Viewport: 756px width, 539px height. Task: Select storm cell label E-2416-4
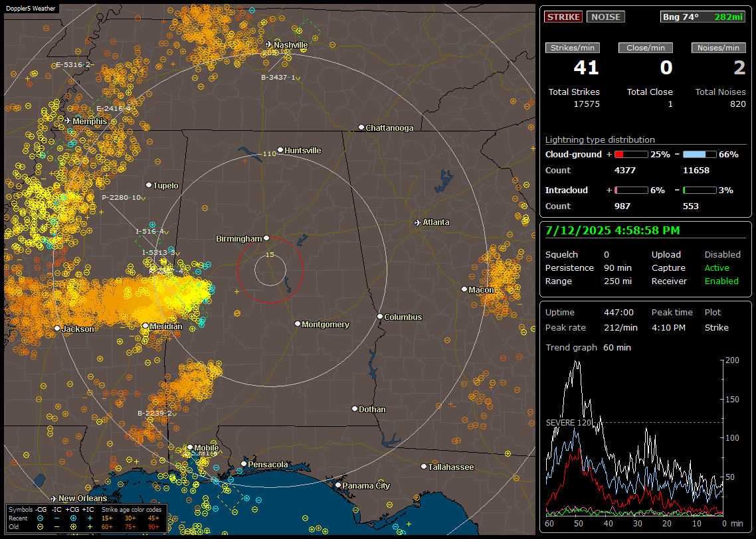tap(114, 108)
